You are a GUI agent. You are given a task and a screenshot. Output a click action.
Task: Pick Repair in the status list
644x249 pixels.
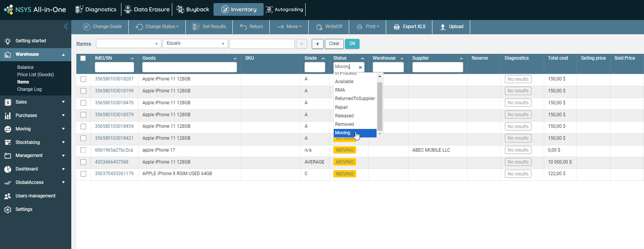[x=355, y=107]
